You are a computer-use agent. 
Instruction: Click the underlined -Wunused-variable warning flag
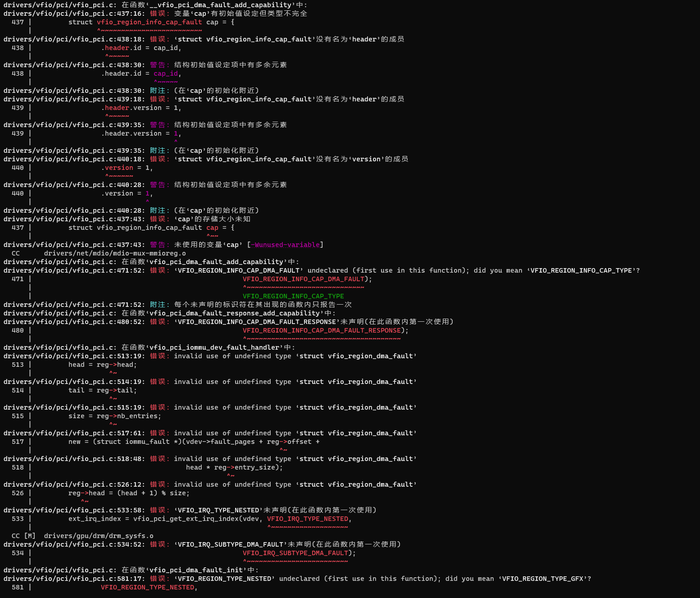point(285,245)
